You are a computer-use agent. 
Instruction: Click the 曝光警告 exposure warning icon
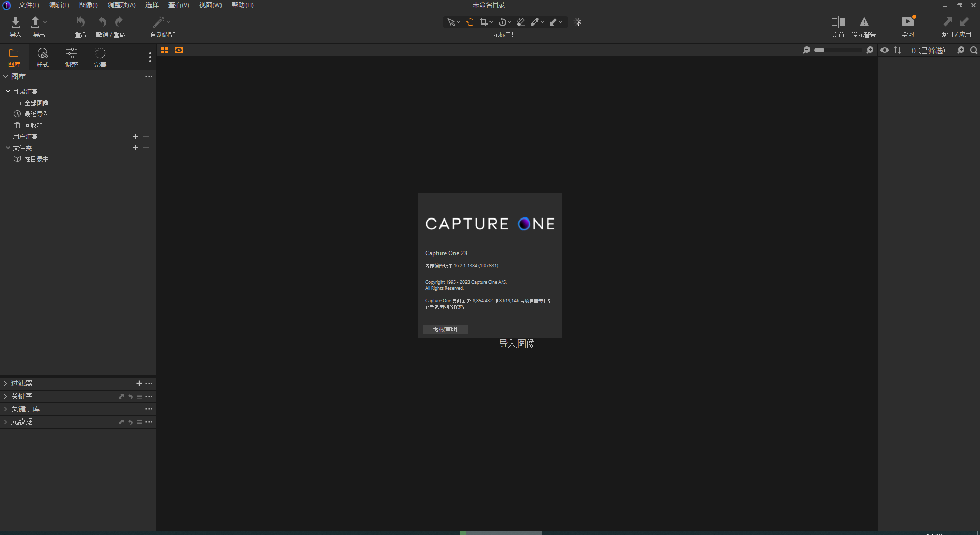(x=863, y=22)
